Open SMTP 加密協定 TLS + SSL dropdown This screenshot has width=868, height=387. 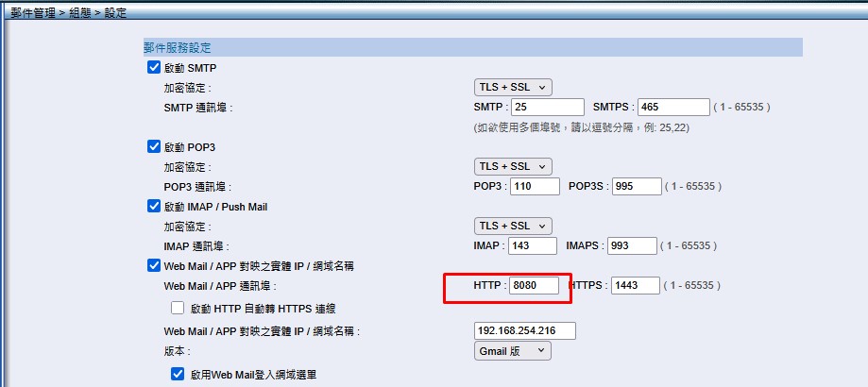pyautogui.click(x=513, y=88)
